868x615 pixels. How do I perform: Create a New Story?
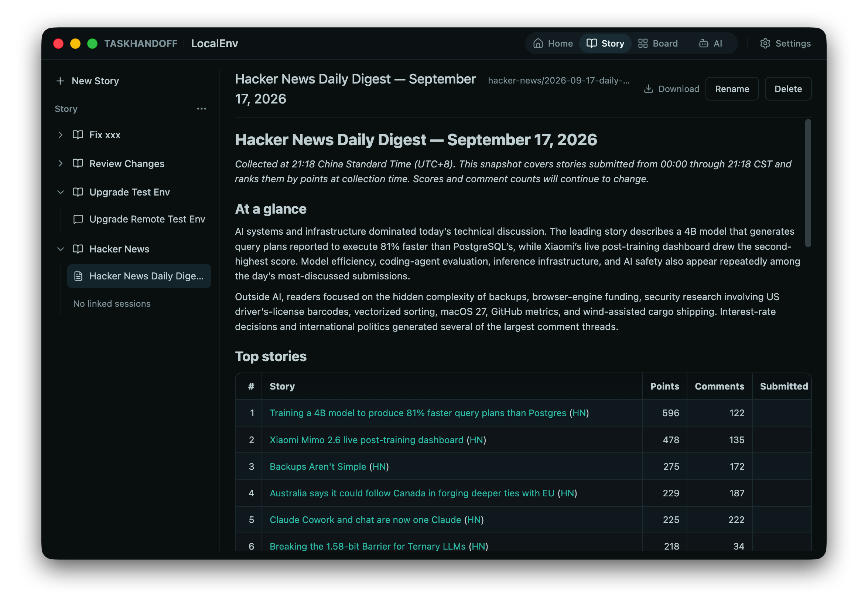coord(88,81)
